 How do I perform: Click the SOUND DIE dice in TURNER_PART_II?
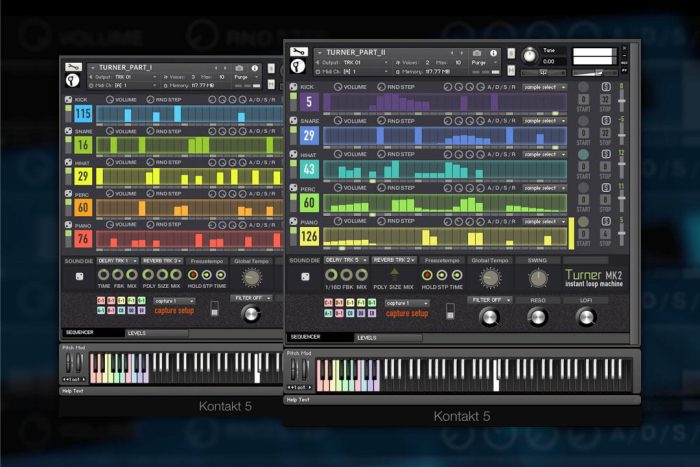(x=305, y=277)
